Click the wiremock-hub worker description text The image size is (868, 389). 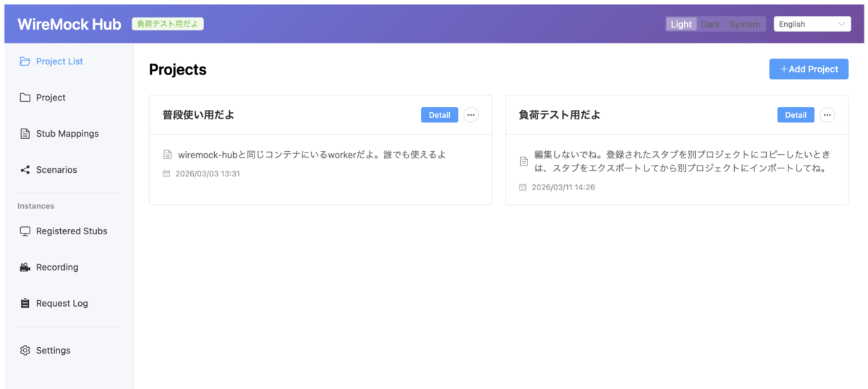click(x=312, y=155)
